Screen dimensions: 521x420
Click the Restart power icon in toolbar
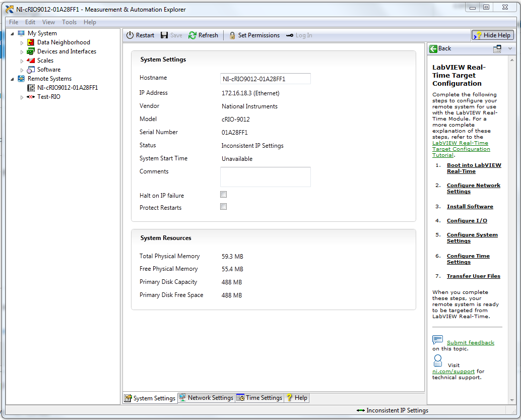pyautogui.click(x=130, y=35)
